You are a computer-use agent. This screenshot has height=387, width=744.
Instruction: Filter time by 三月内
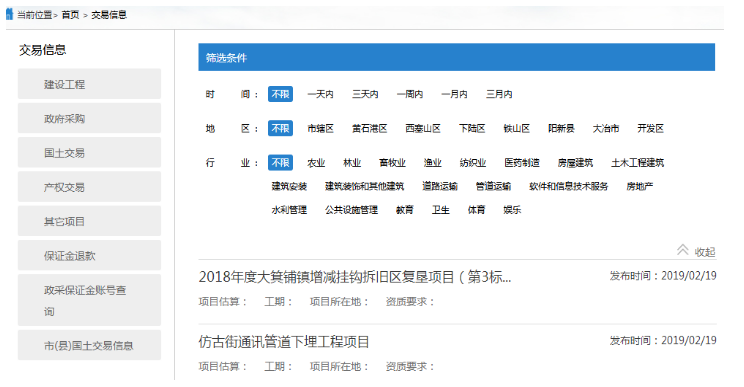499,94
